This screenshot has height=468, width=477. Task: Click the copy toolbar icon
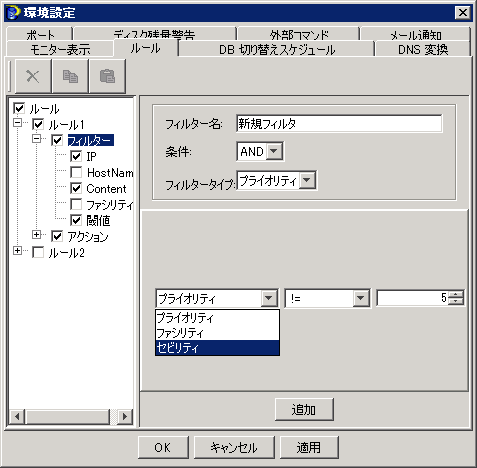[70, 76]
